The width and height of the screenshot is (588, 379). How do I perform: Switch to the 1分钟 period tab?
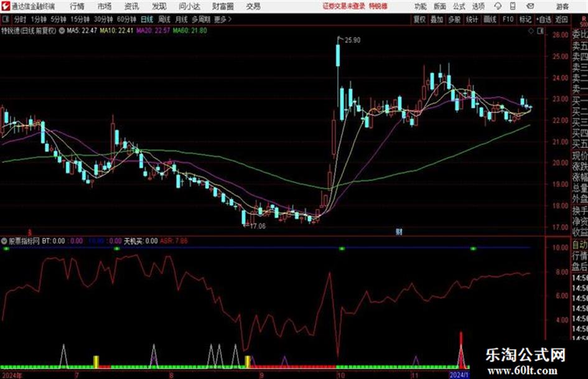click(39, 19)
